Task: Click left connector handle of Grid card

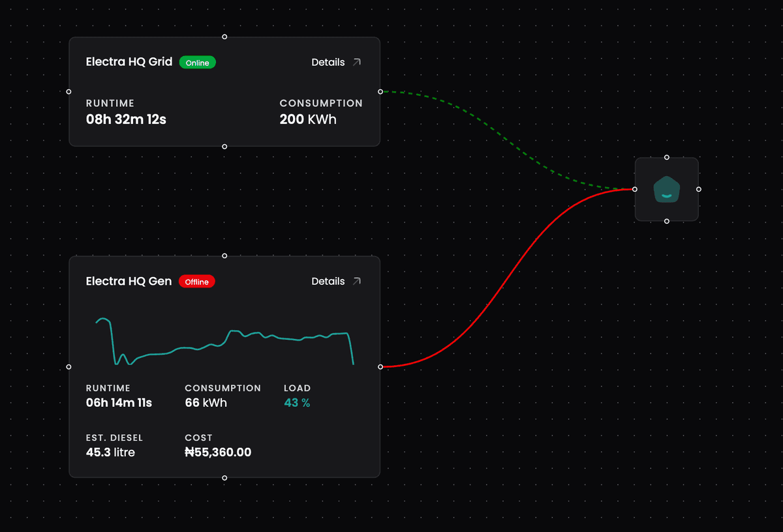Action: coord(69,92)
